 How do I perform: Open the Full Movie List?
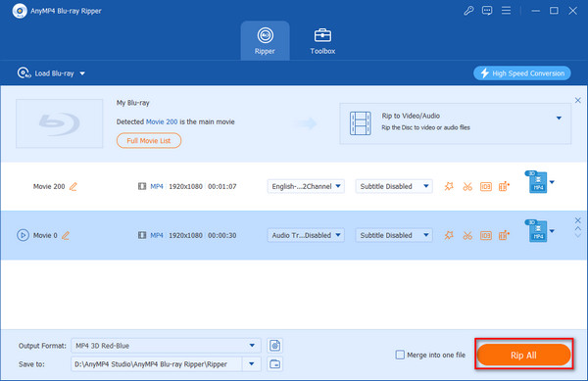[x=149, y=141]
